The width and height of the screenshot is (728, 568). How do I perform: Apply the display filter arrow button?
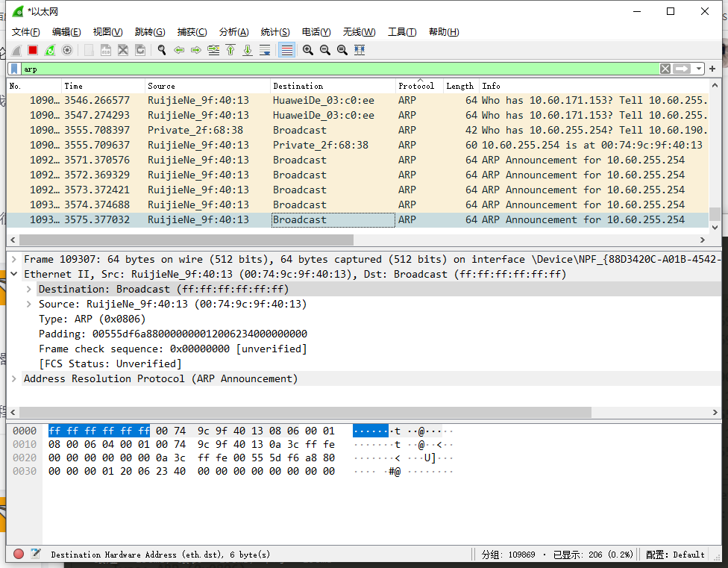(x=682, y=69)
